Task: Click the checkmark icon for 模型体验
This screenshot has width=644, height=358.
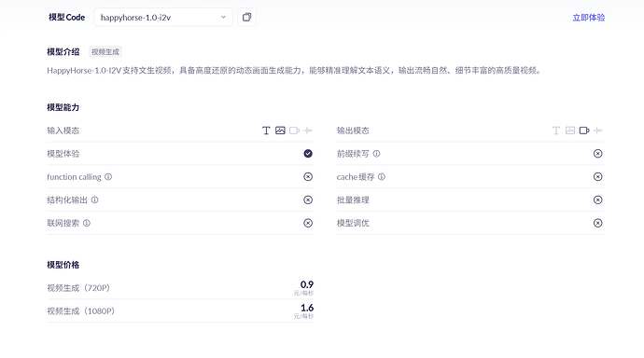Action: click(x=308, y=154)
